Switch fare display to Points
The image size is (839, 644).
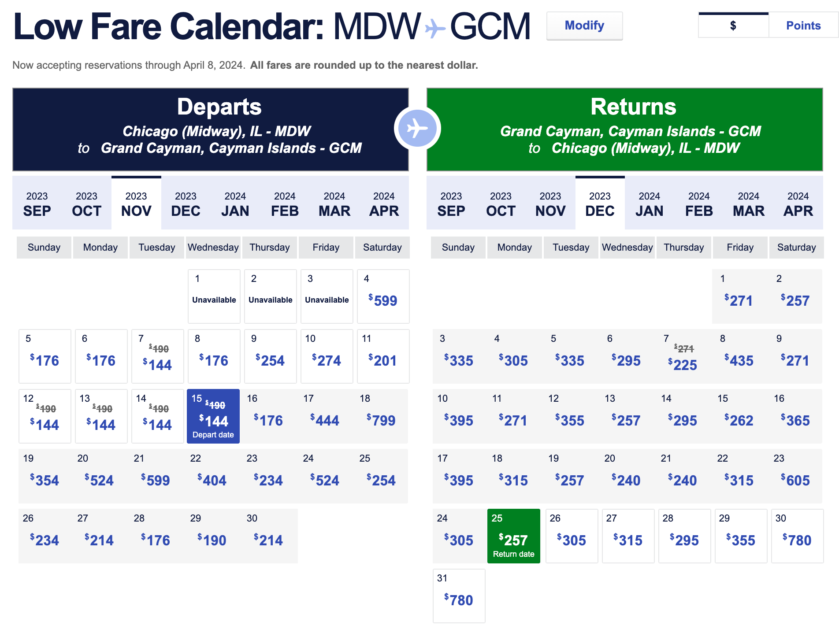(x=803, y=26)
